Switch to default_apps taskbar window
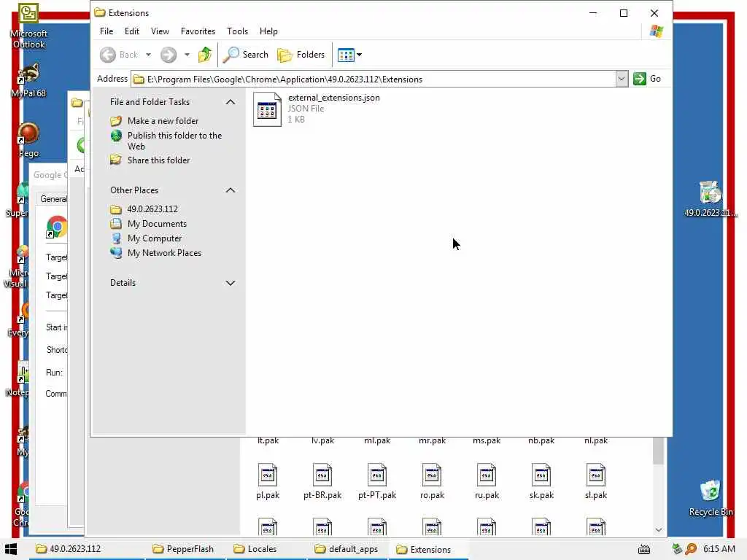 pyautogui.click(x=347, y=549)
